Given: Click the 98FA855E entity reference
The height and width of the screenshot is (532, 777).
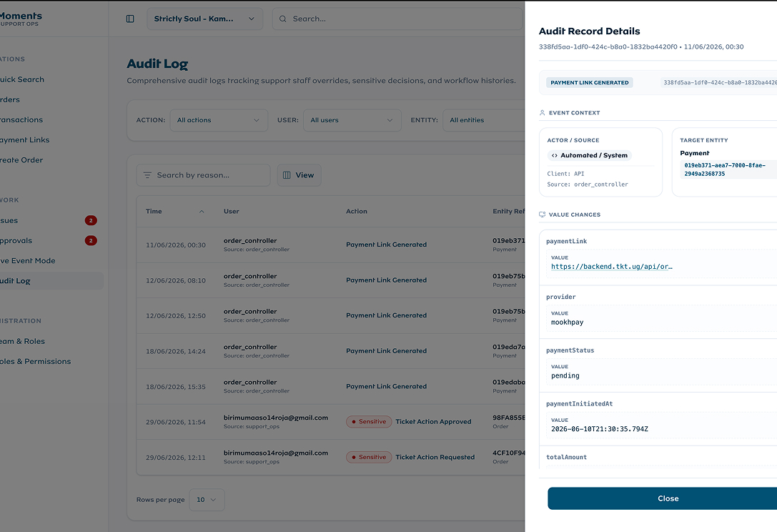Looking at the screenshot, I should pyautogui.click(x=508, y=418).
